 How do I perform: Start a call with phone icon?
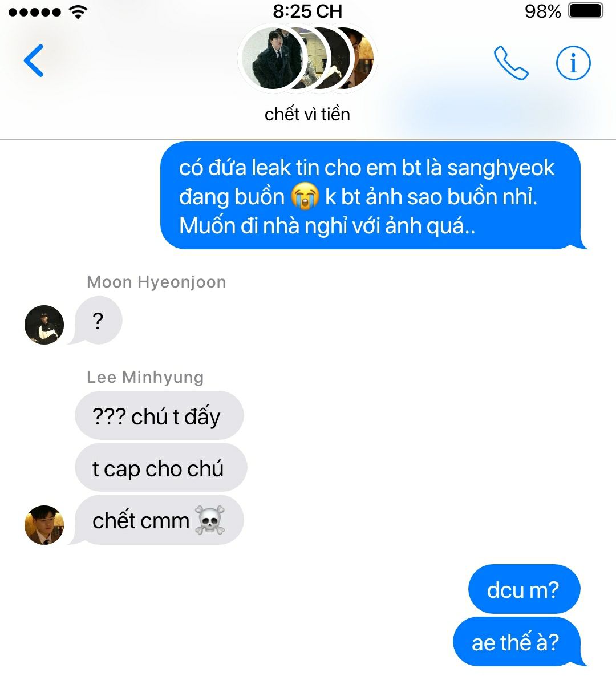[511, 63]
